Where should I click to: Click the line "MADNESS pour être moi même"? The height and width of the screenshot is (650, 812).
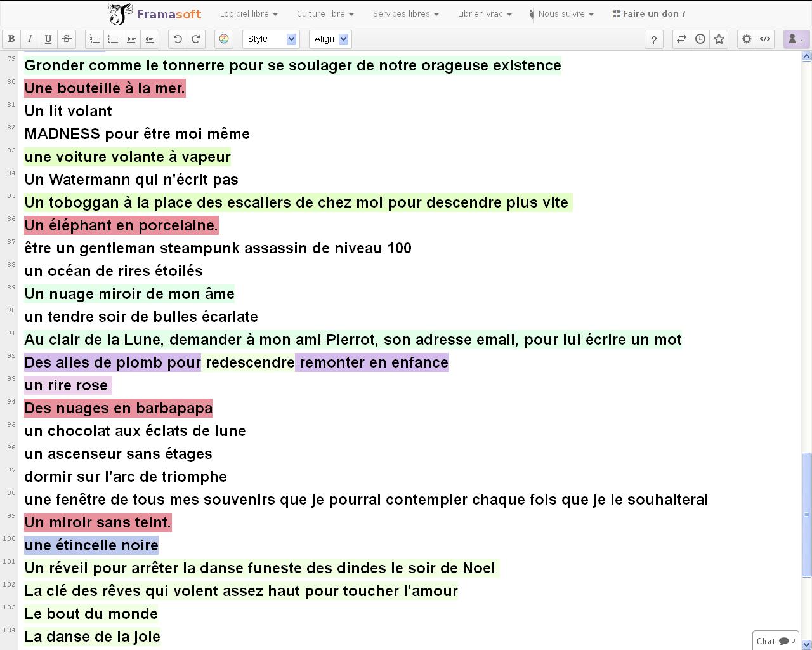137,134
